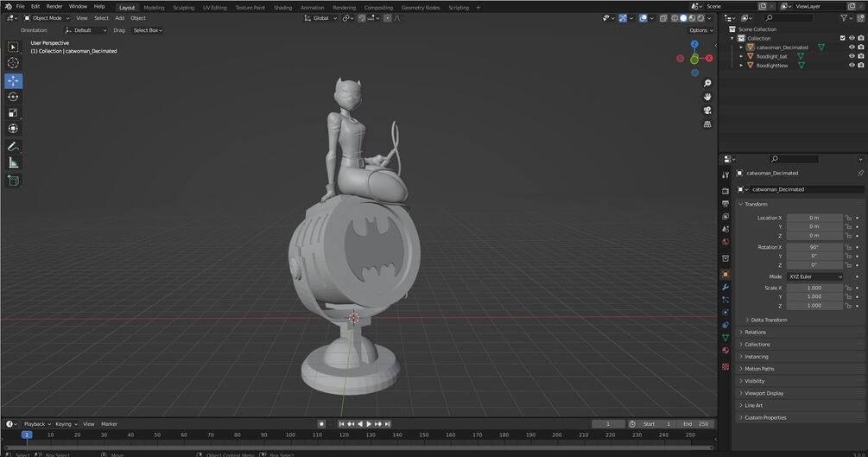Click the blue Z axis on navigation gizmo
This screenshot has height=457, width=868.
point(694,44)
